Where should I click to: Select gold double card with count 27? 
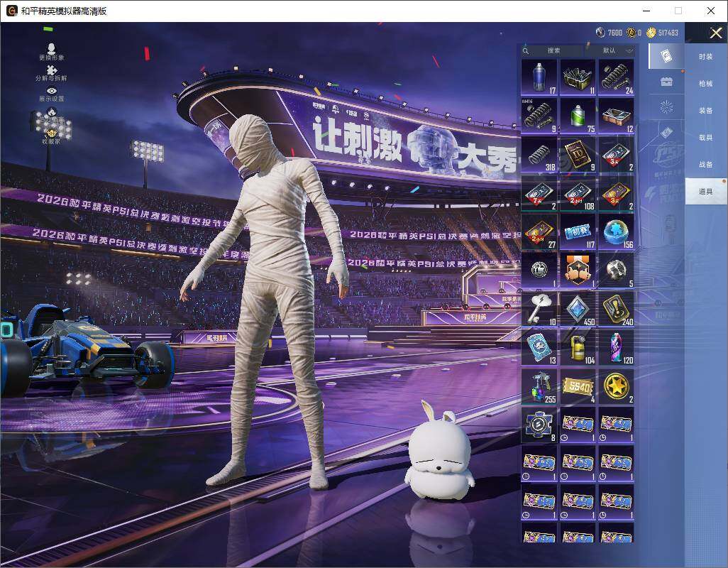pos(539,231)
